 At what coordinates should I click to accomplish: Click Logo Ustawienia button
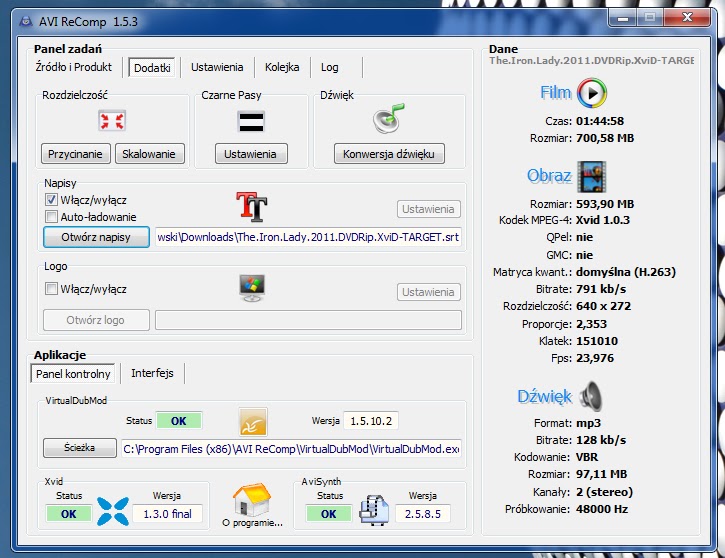[x=428, y=292]
